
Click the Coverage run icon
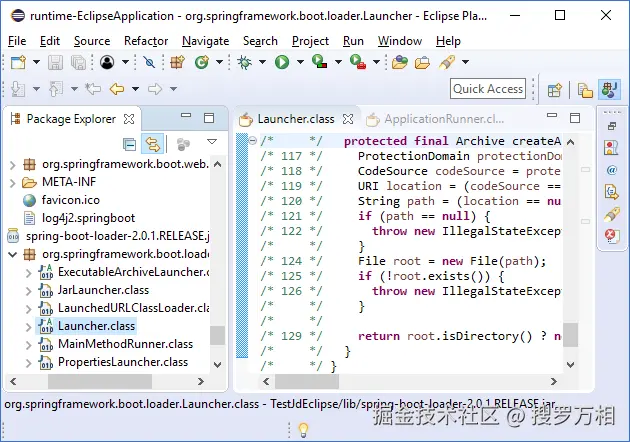click(x=319, y=61)
